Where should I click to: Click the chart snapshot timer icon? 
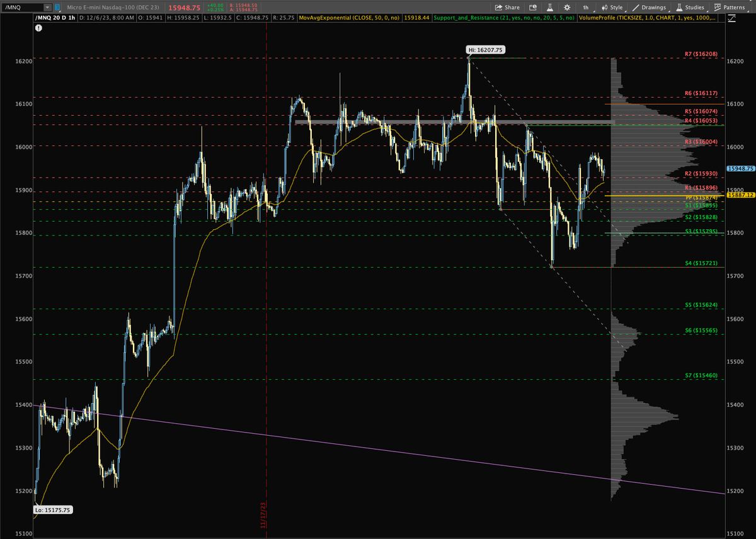pyautogui.click(x=533, y=7)
